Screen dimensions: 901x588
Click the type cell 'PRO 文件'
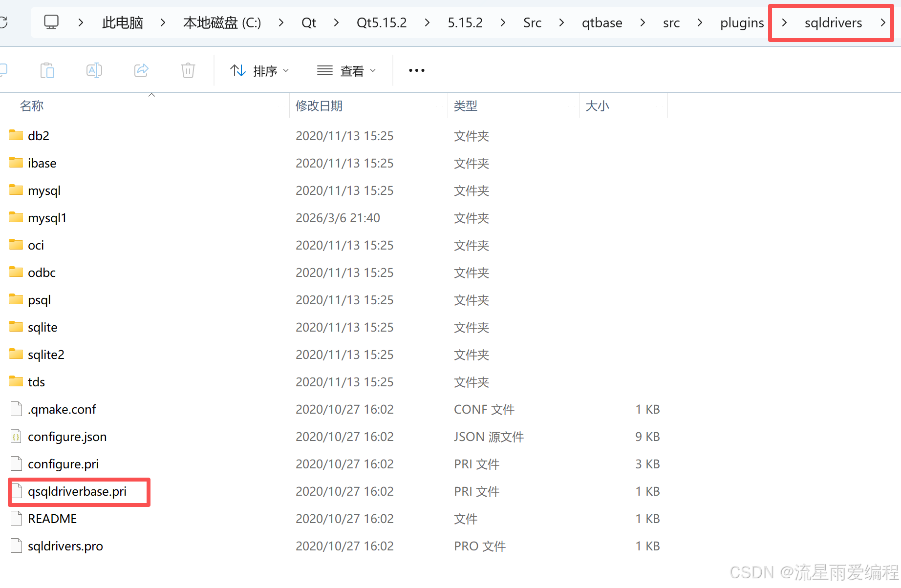tap(480, 546)
